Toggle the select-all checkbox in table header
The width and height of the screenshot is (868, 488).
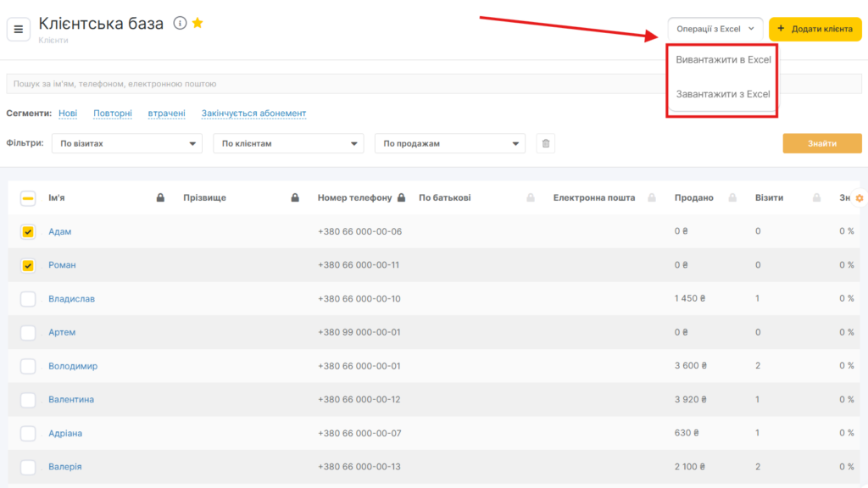[x=28, y=198]
